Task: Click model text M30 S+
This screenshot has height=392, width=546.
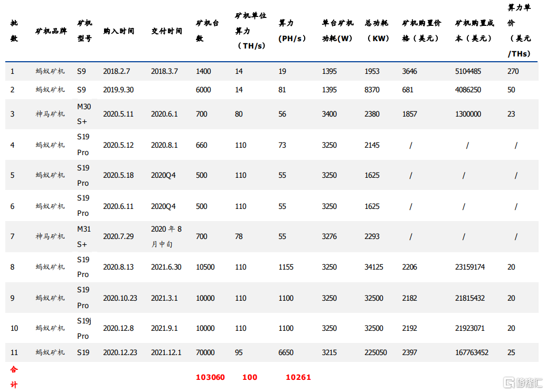Action: [84, 114]
